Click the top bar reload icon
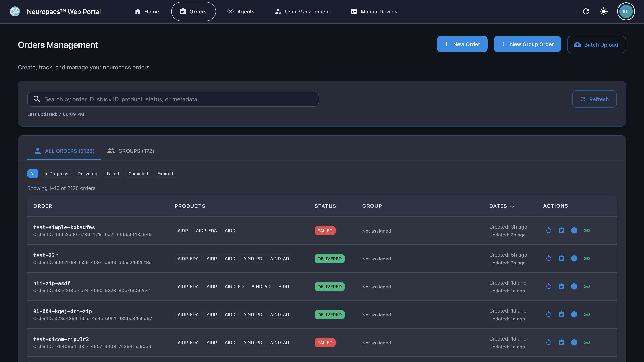The width and height of the screenshot is (644, 362). coord(586,12)
